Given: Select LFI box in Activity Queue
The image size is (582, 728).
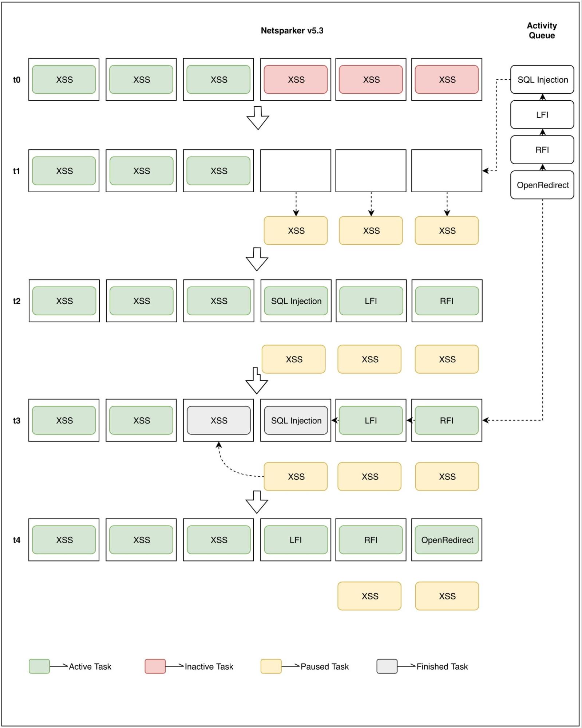Looking at the screenshot, I should coord(542,115).
